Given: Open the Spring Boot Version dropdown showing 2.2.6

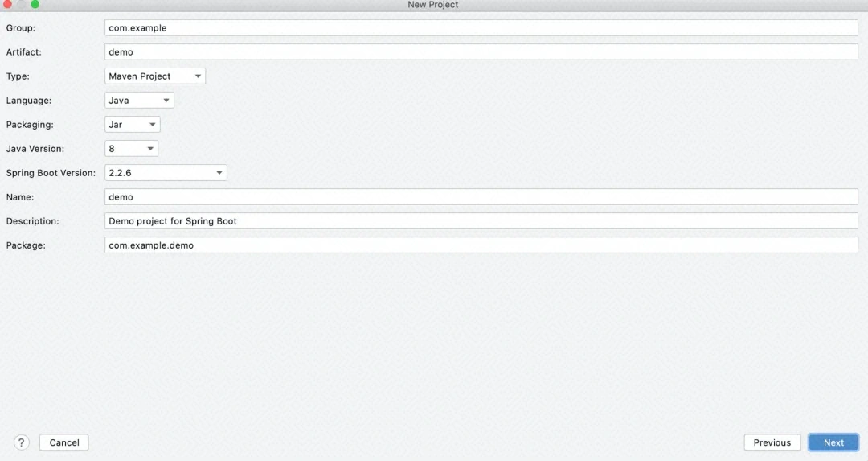Looking at the screenshot, I should point(166,173).
